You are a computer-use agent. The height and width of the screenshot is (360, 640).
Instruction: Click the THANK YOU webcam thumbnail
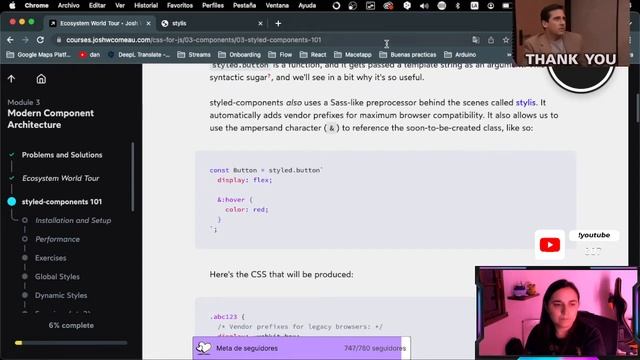point(571,33)
